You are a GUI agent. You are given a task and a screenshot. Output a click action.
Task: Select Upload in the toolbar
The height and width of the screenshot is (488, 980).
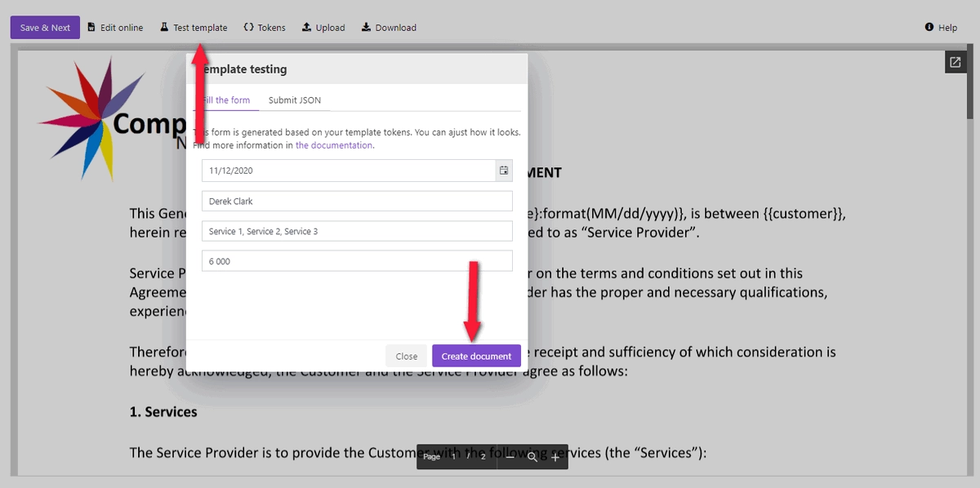[323, 28]
